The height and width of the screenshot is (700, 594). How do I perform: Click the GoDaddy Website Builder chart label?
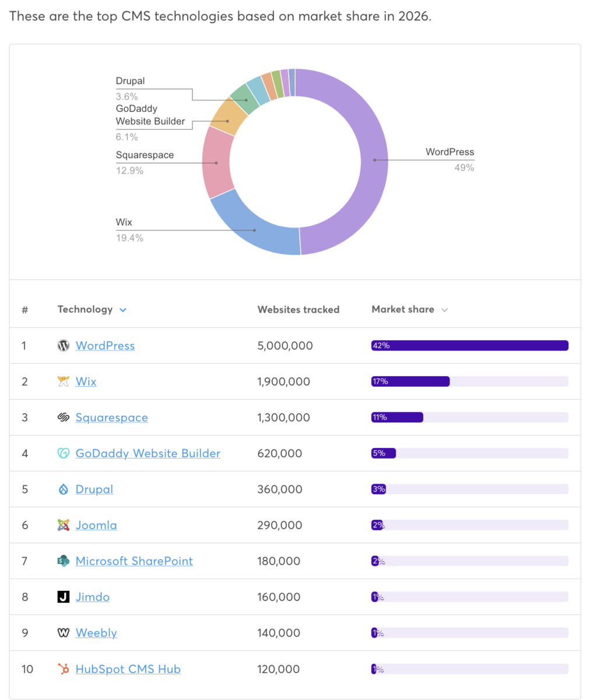[x=150, y=123]
